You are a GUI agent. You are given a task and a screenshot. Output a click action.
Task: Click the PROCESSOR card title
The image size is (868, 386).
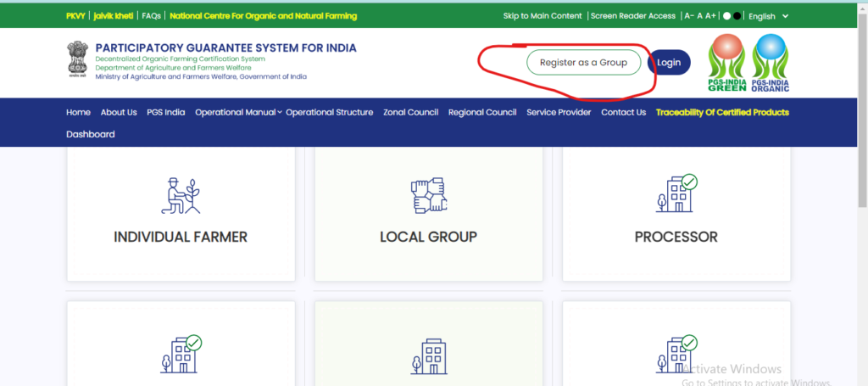[676, 237]
